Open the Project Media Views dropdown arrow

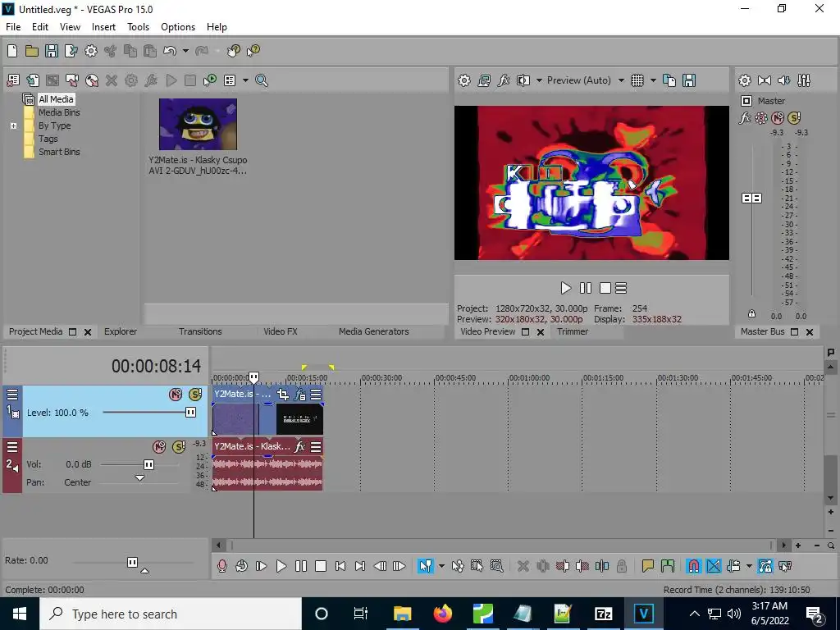(245, 80)
